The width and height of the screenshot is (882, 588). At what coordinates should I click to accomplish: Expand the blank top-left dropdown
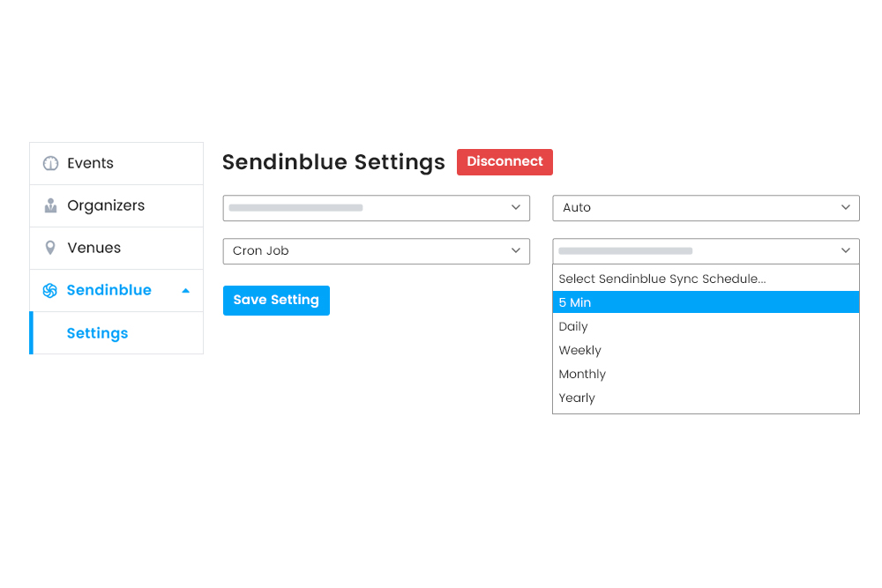pyautogui.click(x=376, y=208)
